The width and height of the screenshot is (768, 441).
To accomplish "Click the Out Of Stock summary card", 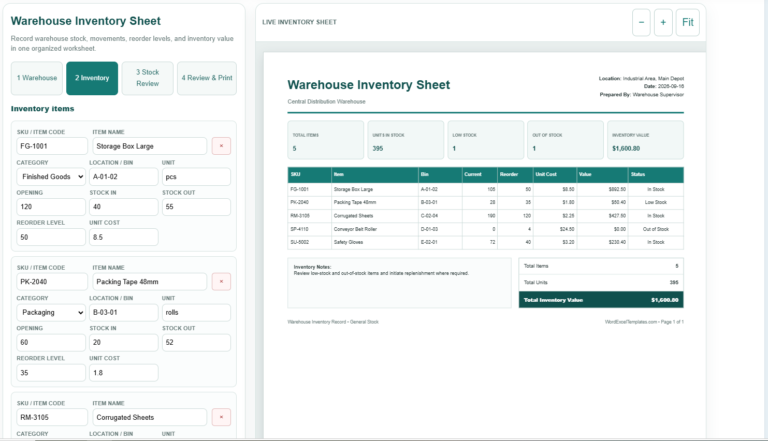I will point(565,140).
